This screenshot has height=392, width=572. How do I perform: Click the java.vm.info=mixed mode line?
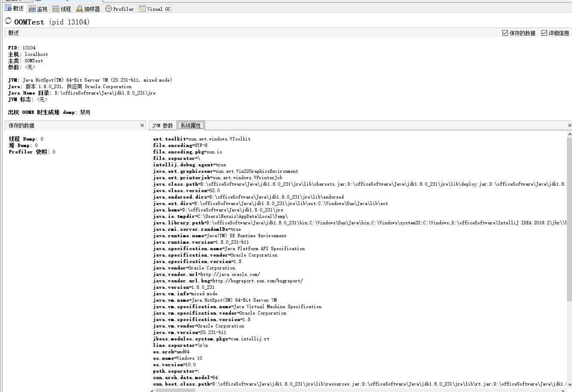coord(185,294)
